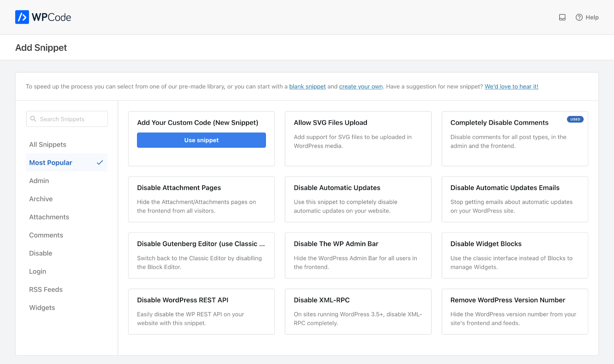Click the checkmark next to Most Popular
Viewport: 614px width, 364px height.
point(100,163)
